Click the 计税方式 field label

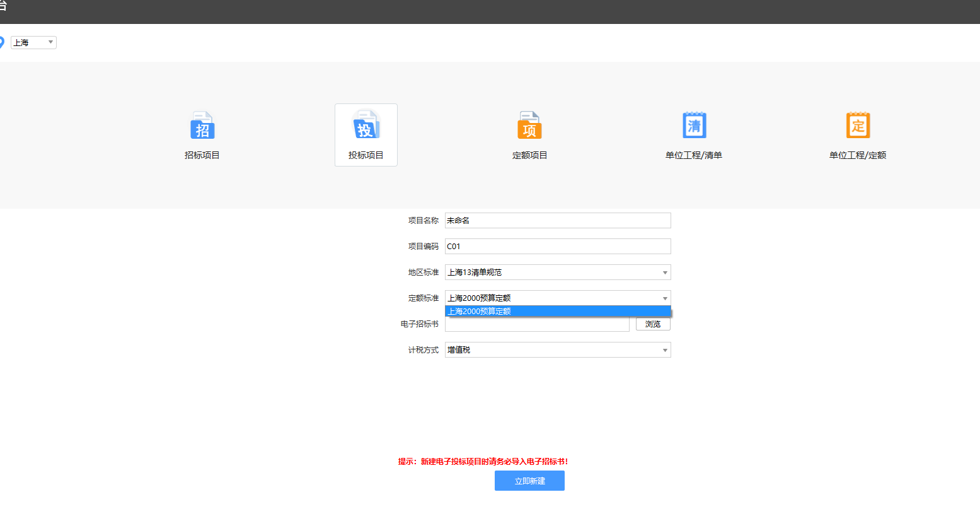pos(424,350)
